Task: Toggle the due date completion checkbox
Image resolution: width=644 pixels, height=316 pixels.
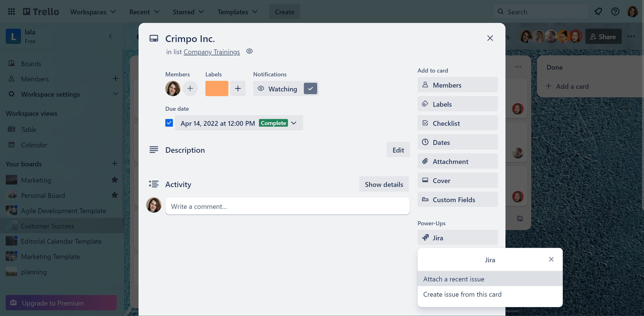Action: point(169,123)
